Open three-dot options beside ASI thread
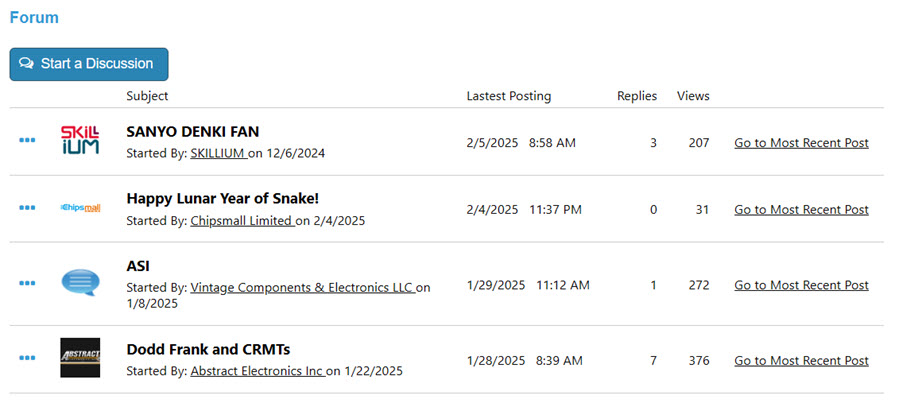Screen dimensions: 899x403 tap(27, 283)
